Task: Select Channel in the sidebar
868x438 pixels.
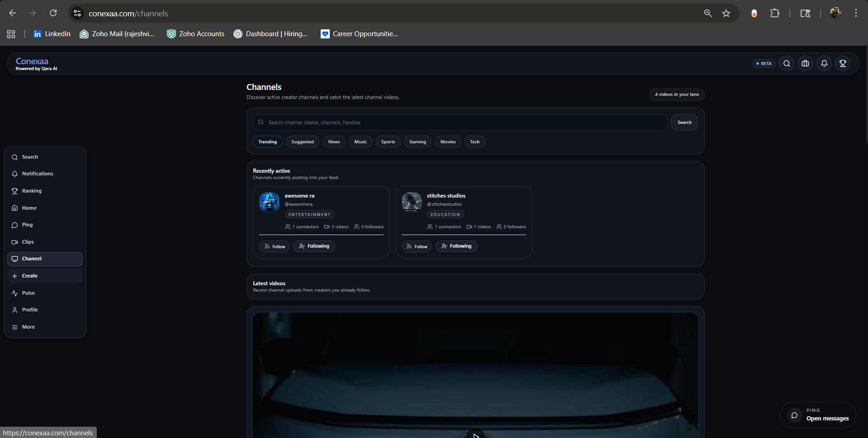Action: click(45, 259)
